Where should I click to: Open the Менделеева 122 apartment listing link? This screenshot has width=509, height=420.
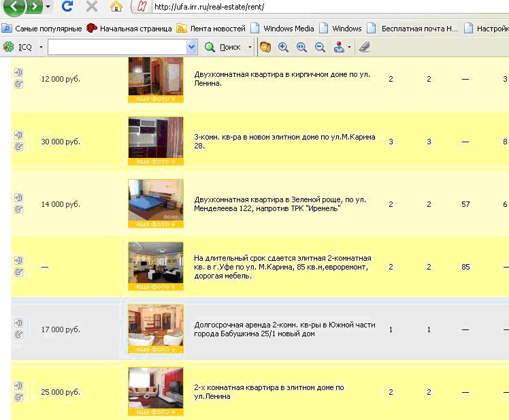click(x=280, y=204)
